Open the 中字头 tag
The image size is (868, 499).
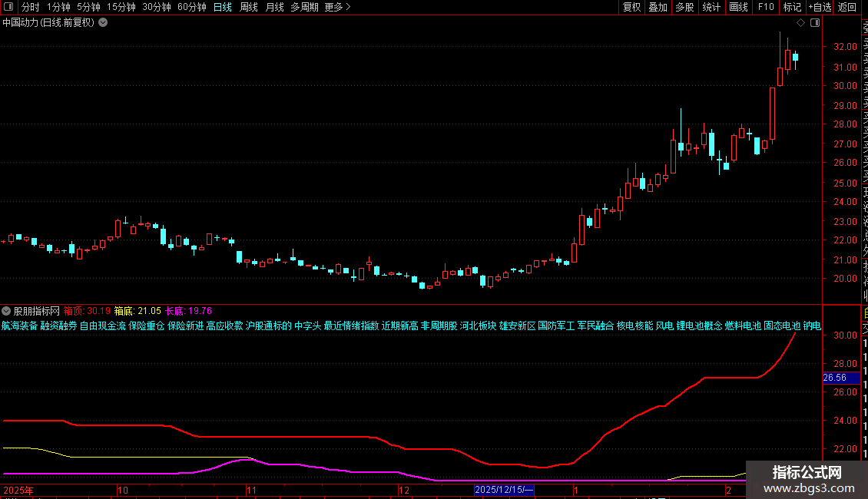tap(308, 326)
